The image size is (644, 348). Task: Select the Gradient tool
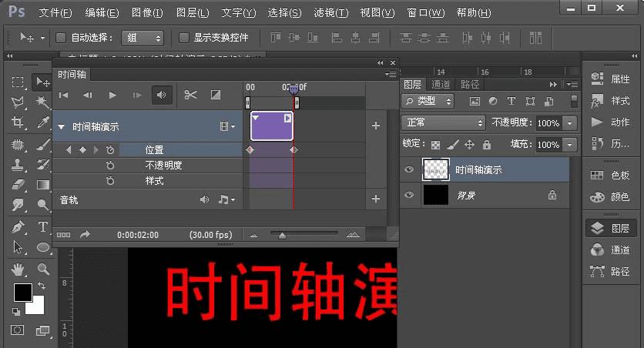click(x=42, y=185)
